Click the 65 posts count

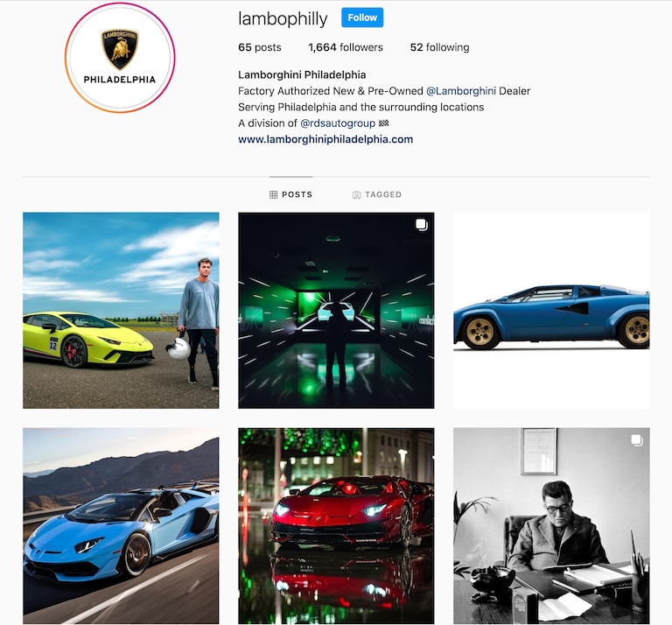(x=259, y=47)
